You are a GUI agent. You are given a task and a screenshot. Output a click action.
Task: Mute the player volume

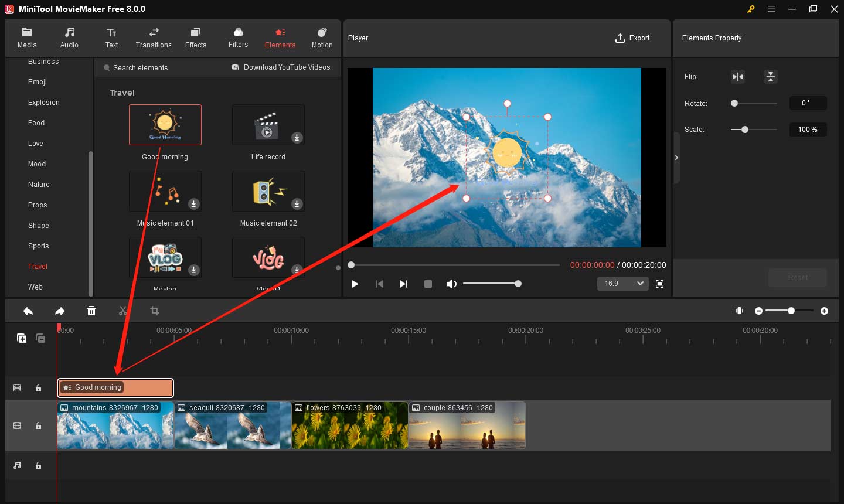(x=451, y=284)
